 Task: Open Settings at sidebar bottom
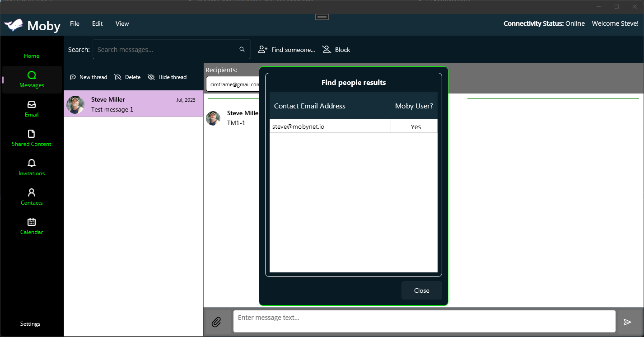coord(30,324)
